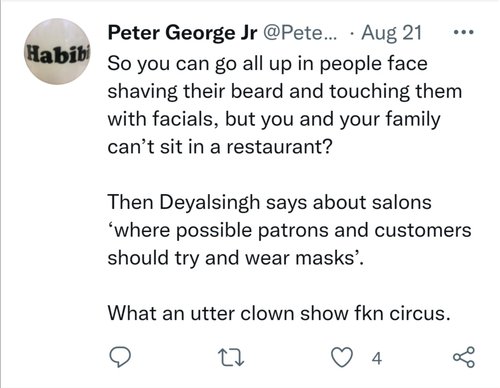The width and height of the screenshot is (500, 388).
Task: Click the 'shaving their beard' line of text
Action: [285, 91]
